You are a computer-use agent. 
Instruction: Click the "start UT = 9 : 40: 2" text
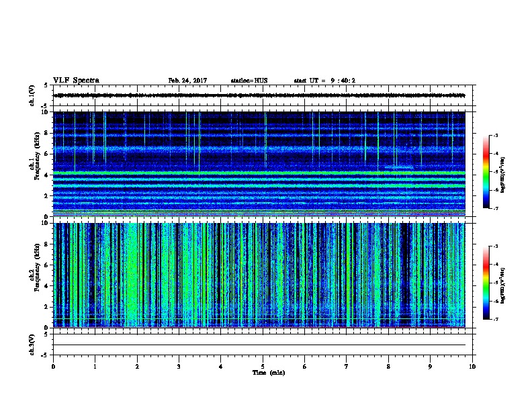point(324,81)
